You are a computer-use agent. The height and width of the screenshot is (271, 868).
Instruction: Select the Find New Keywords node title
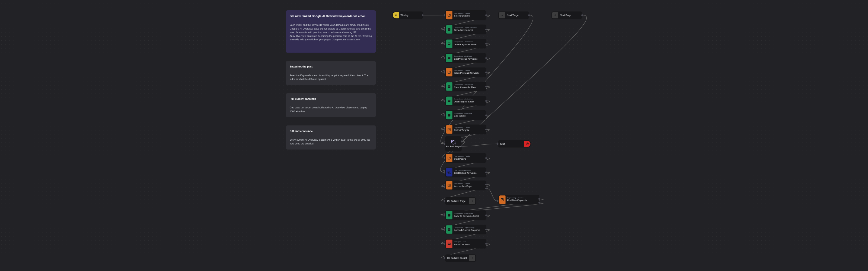point(517,201)
